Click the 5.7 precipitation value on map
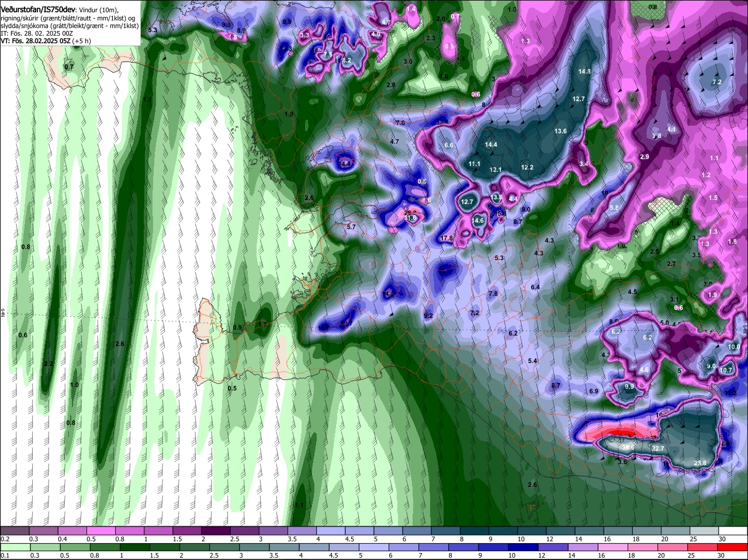The image size is (748, 560). (x=351, y=226)
